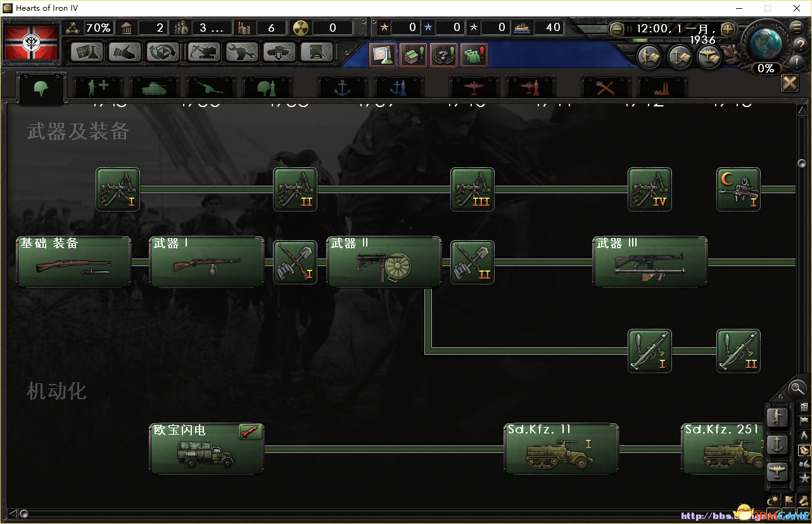Click the date 12:00, 1 一月, 1936
The height and width of the screenshot is (524, 812).
click(676, 34)
